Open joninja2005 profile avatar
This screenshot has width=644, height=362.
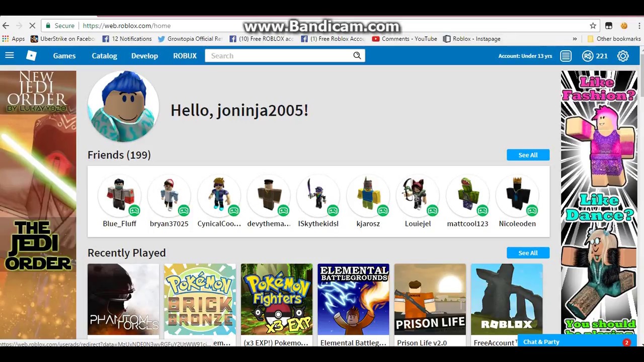[123, 107]
